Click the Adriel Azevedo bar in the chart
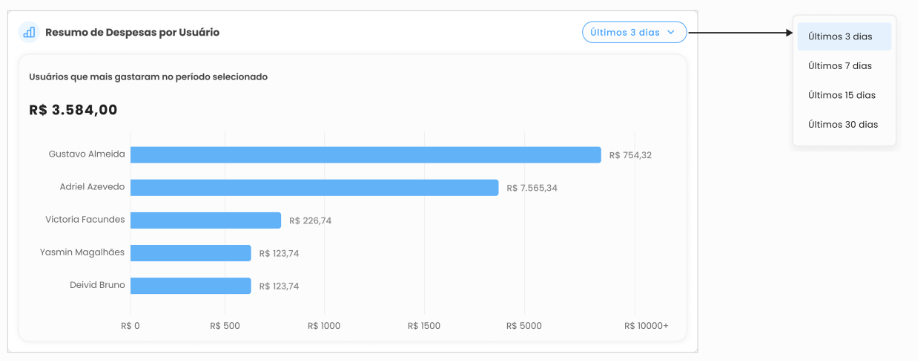The width and height of the screenshot is (918, 361). coord(314,188)
